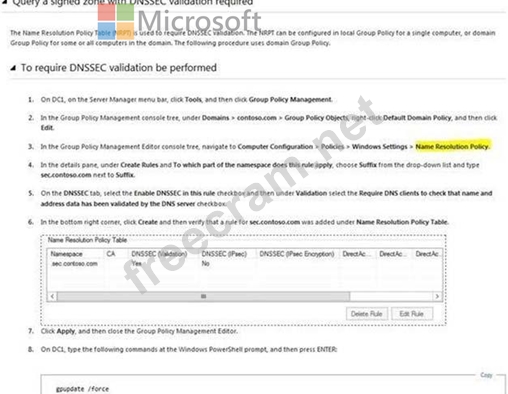Viewport: 508px width, 394px height.
Task: Collapse the 'Query a signed zone' heading triangle
Action: (x=5, y=2)
